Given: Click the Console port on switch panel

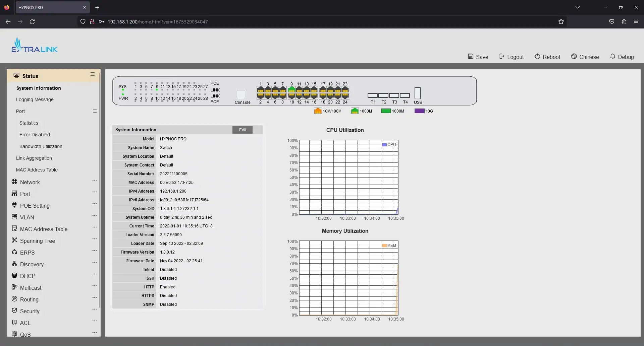Looking at the screenshot, I should 241,95.
